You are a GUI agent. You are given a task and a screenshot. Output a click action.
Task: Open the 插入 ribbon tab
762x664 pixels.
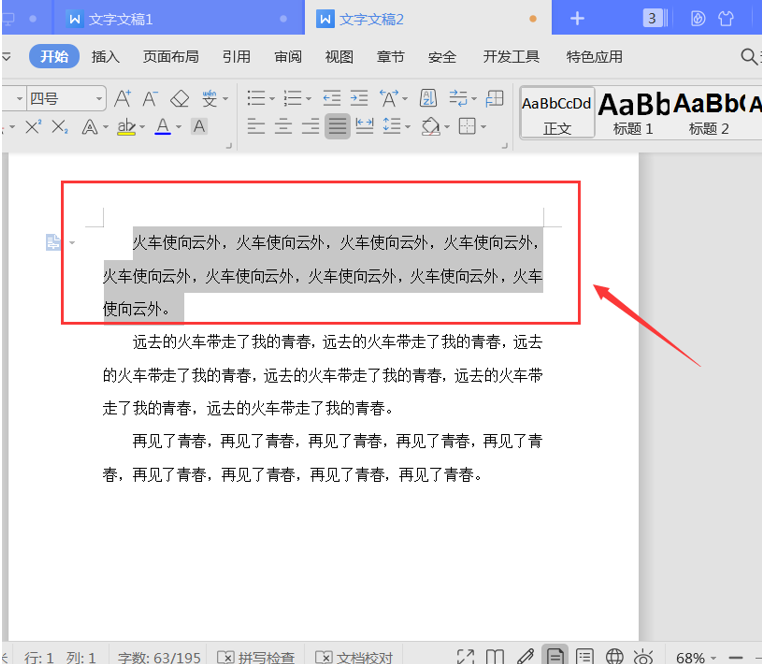coord(105,56)
